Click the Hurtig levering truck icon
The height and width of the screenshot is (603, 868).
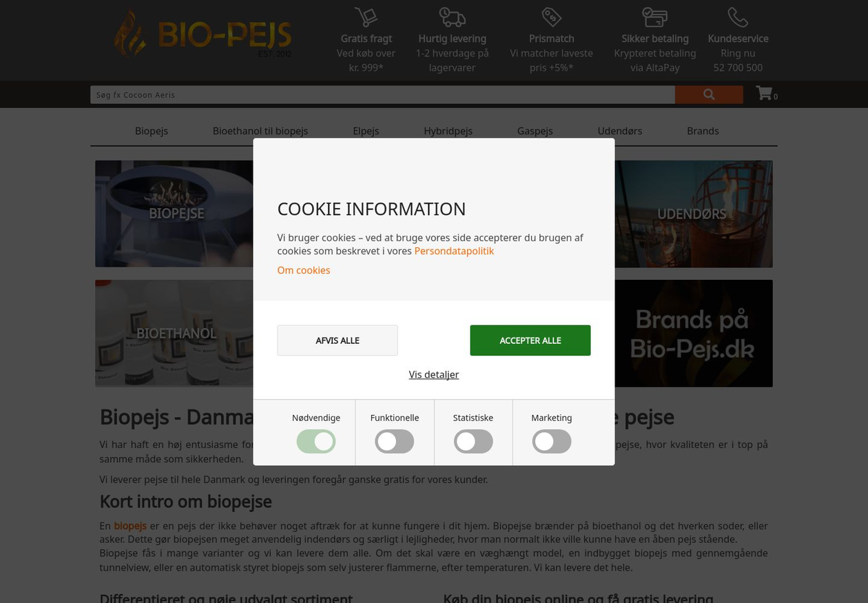[452, 17]
